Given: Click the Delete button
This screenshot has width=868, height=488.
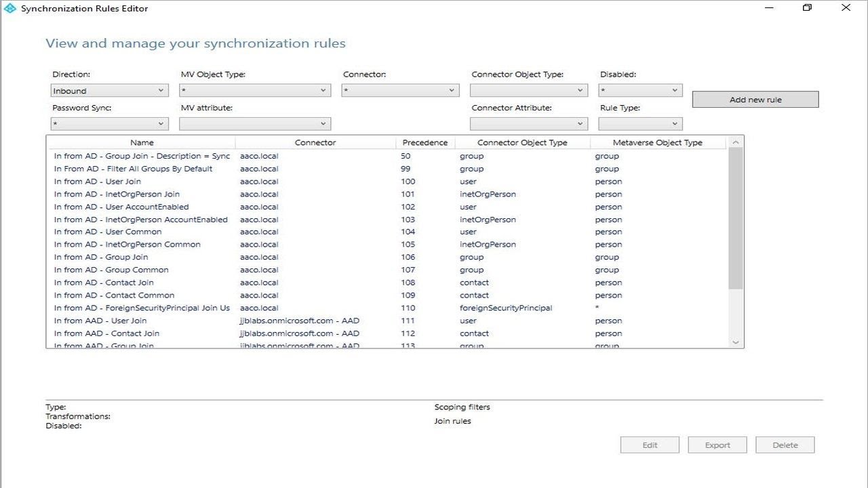Looking at the screenshot, I should tap(785, 445).
